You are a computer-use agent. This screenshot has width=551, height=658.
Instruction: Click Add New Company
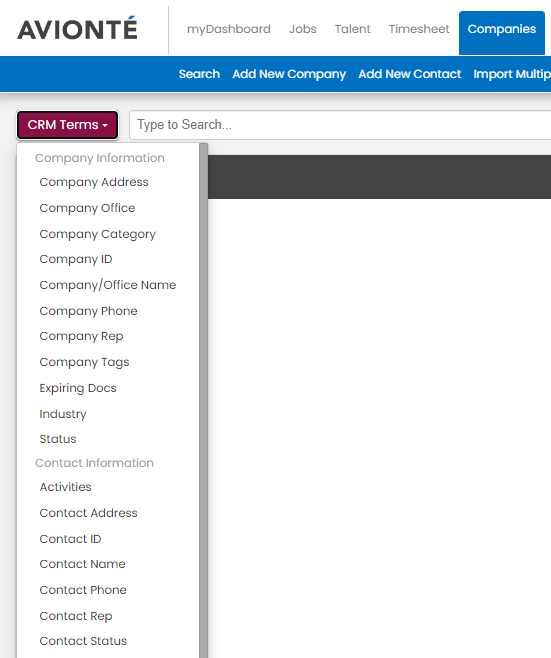click(289, 74)
